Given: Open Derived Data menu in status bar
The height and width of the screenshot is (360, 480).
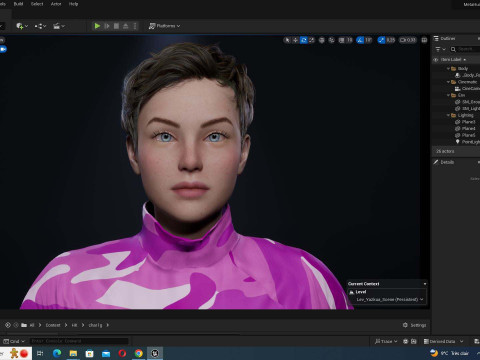Looking at the screenshot, I should [x=443, y=341].
